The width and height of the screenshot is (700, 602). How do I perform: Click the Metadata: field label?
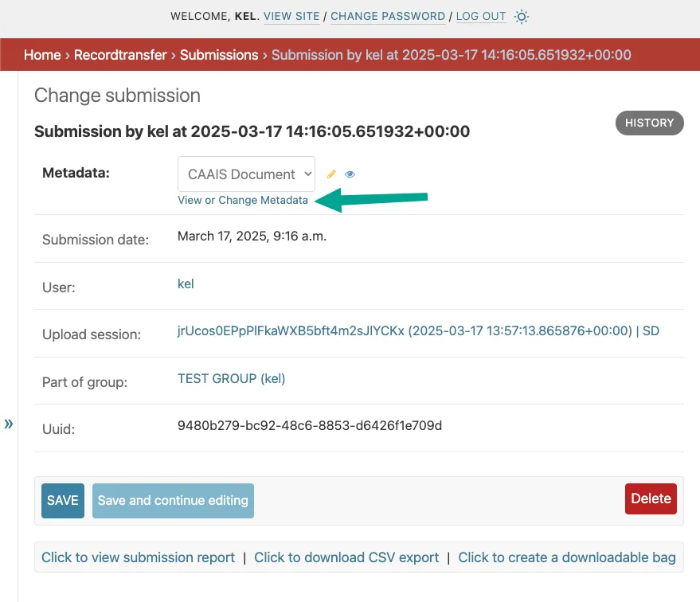76,173
